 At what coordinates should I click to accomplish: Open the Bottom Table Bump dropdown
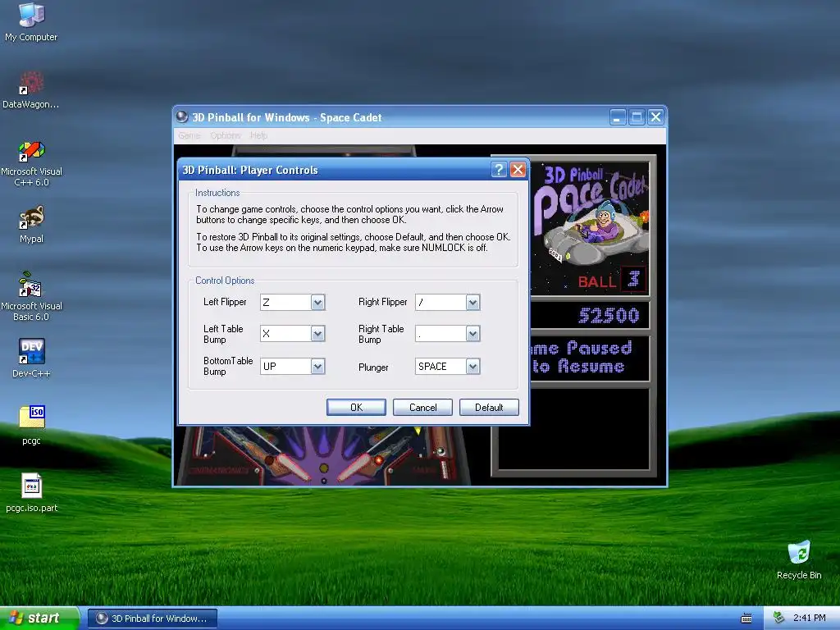(x=317, y=367)
